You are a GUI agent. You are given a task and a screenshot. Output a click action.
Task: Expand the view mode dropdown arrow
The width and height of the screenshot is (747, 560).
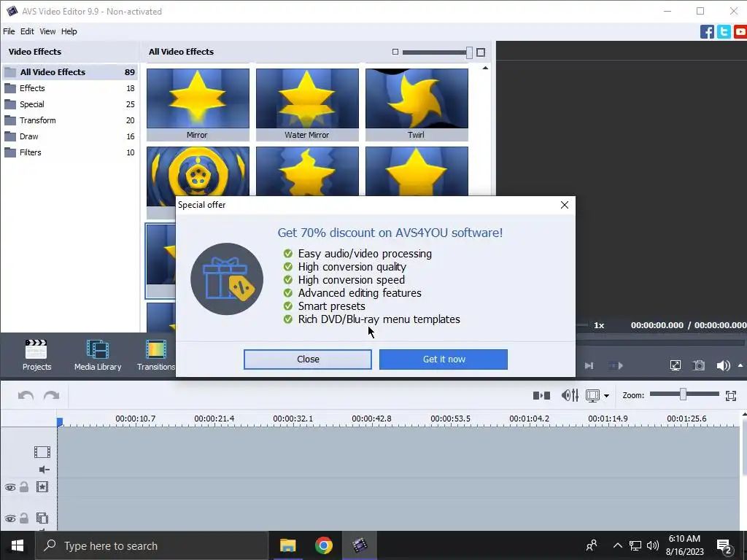click(x=606, y=396)
